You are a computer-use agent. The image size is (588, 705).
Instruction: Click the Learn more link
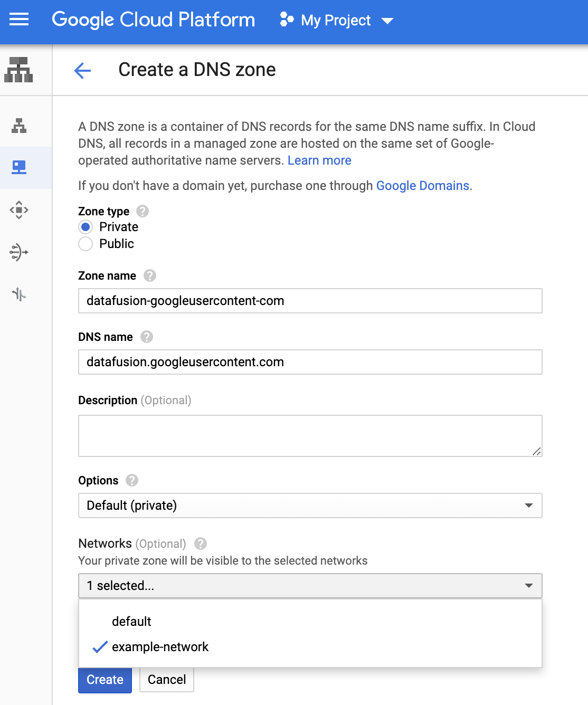coord(319,160)
